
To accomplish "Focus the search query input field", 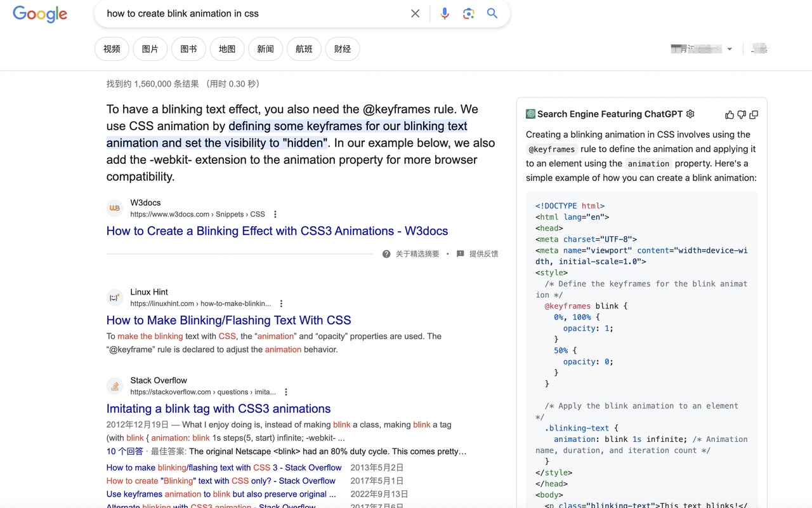I will [254, 13].
